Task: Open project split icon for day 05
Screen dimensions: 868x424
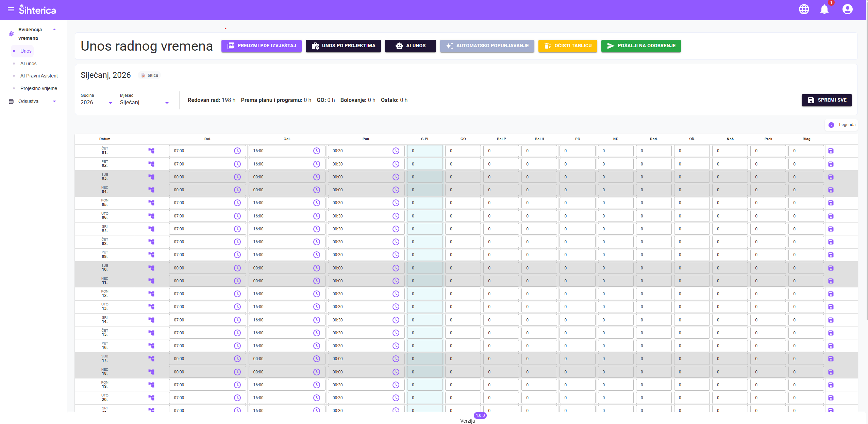Action: click(151, 203)
